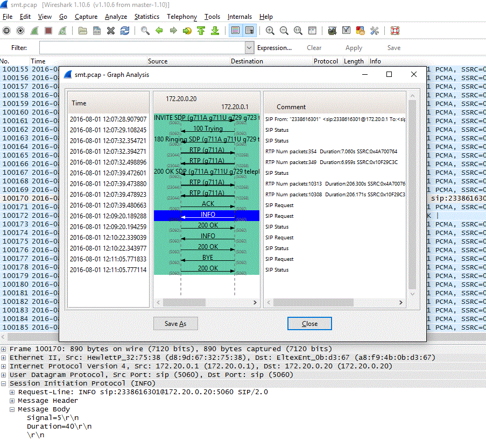
Task: Collapse Session Initiation Protocol (INFO) row
Action: (3, 383)
